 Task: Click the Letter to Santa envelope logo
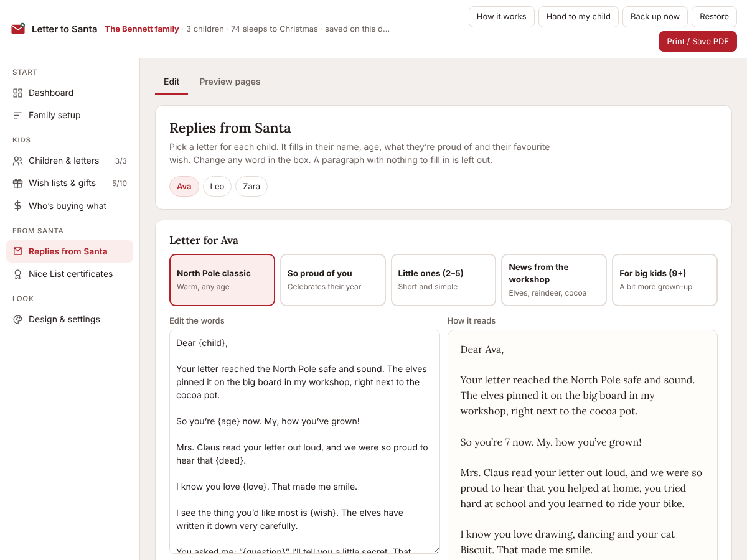point(18,29)
